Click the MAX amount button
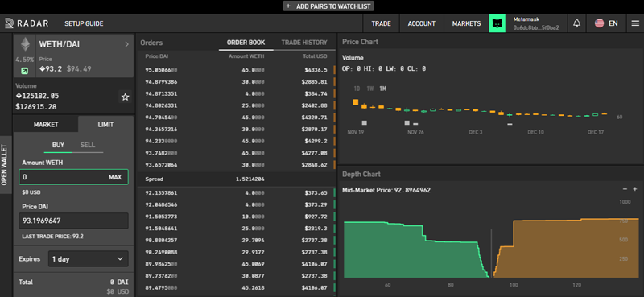The height and width of the screenshot is (297, 644). (115, 177)
